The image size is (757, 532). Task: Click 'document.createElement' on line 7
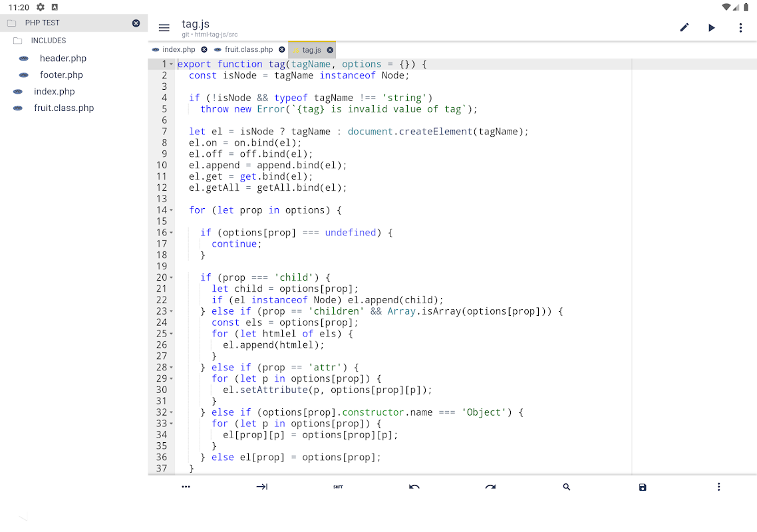click(410, 131)
